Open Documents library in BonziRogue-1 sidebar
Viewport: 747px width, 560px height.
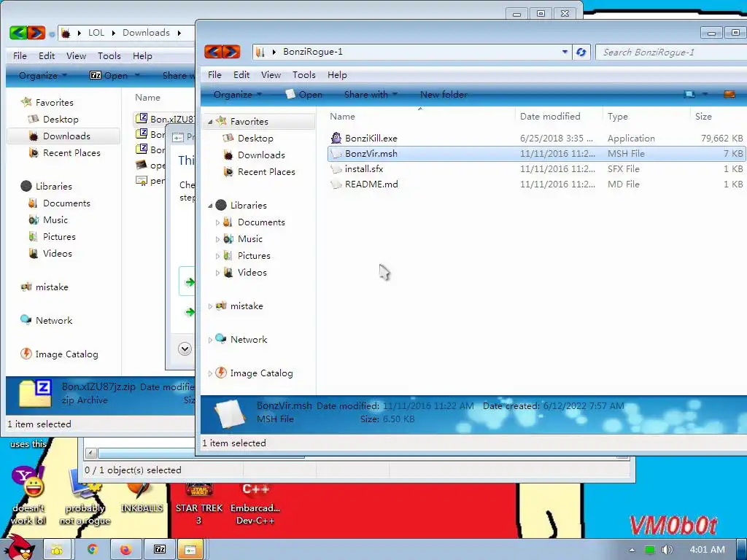coord(261,222)
